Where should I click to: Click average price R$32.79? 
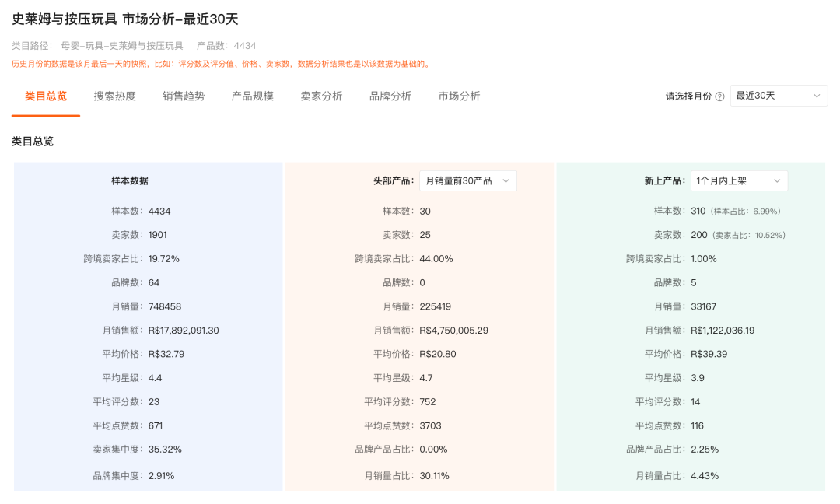pyautogui.click(x=166, y=354)
